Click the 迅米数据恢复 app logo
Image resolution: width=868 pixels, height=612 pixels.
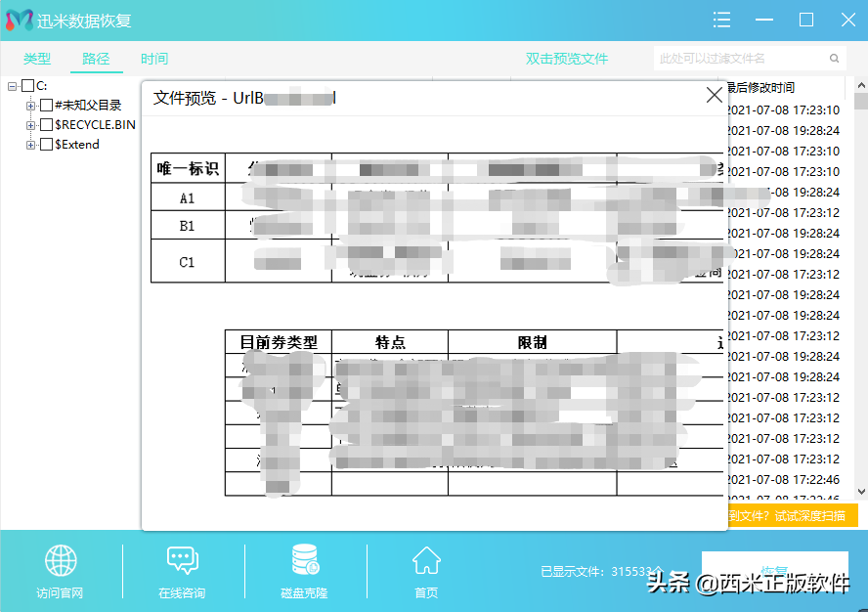pyautogui.click(x=18, y=20)
